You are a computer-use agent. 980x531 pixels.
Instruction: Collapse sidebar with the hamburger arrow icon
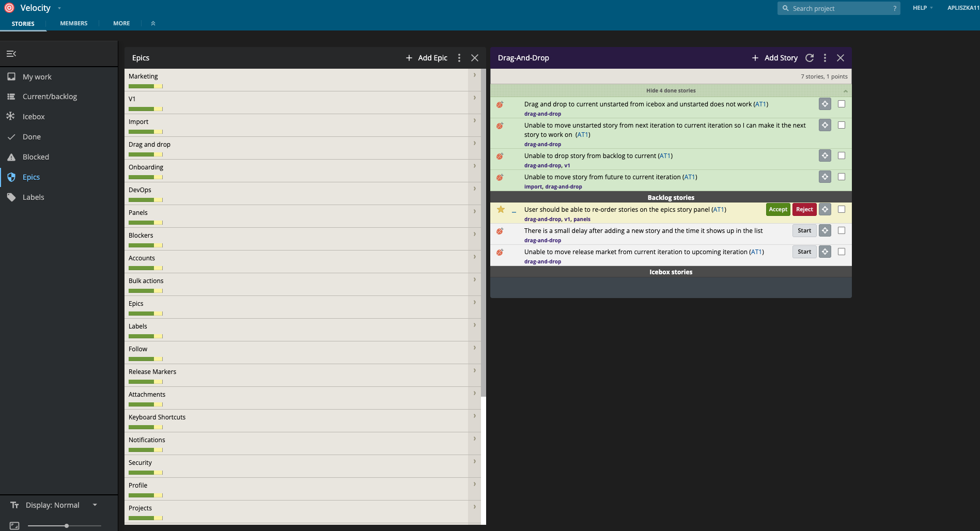(11, 54)
